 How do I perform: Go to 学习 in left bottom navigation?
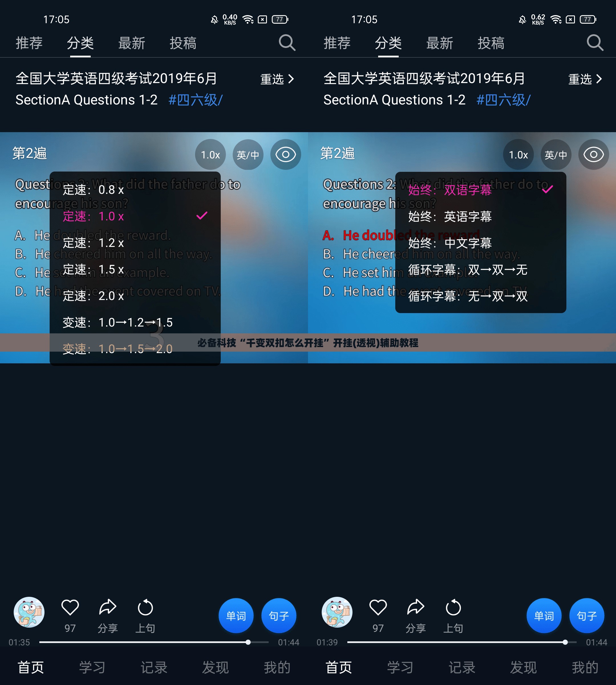[92, 667]
